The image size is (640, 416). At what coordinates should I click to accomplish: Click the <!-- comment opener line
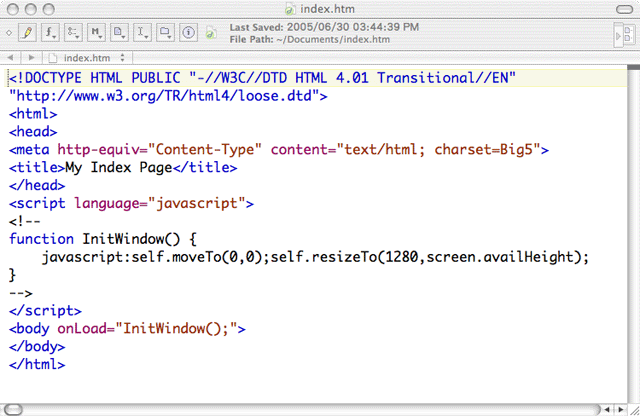pyautogui.click(x=25, y=221)
